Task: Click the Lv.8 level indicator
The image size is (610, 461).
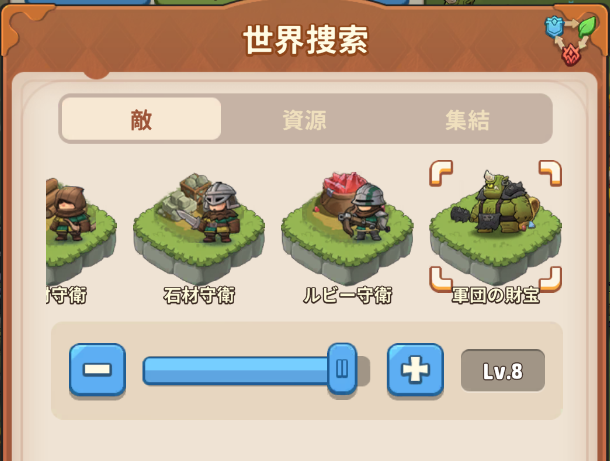Action: point(503,370)
